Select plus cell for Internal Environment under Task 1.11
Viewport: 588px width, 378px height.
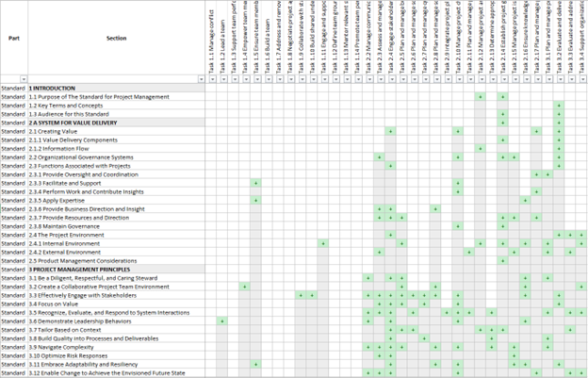point(323,243)
